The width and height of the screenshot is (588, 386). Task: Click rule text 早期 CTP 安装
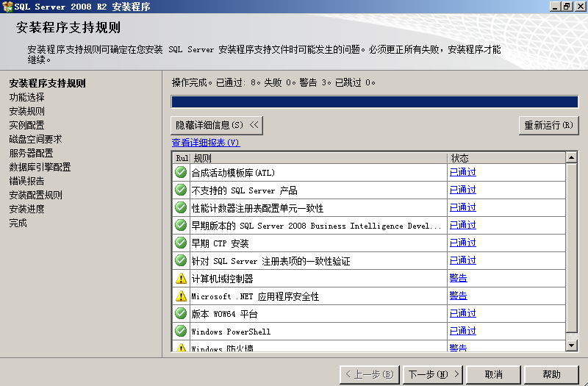[220, 243]
